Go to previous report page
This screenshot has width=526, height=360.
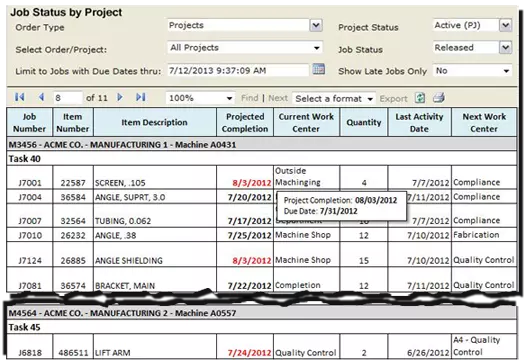point(41,98)
